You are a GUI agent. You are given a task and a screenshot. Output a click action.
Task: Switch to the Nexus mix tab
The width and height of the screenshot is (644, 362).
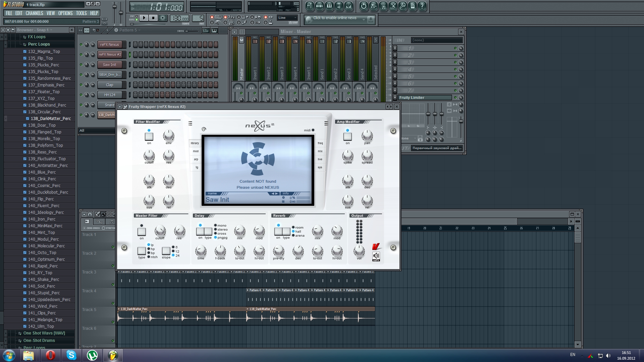pyautogui.click(x=320, y=151)
